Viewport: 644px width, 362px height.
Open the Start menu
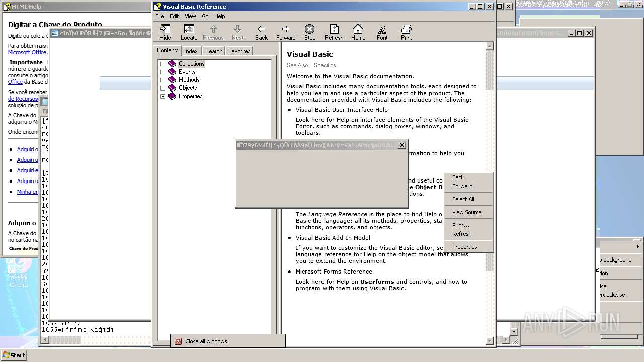coord(14,355)
